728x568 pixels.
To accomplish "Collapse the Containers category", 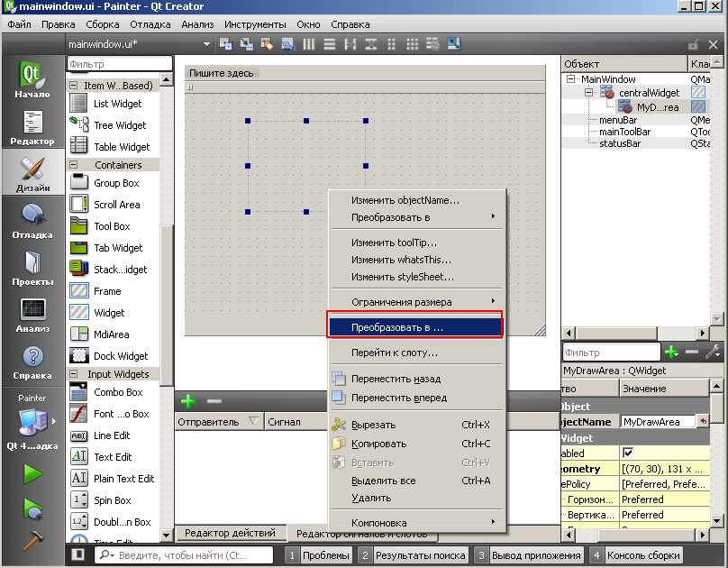I will 73,164.
